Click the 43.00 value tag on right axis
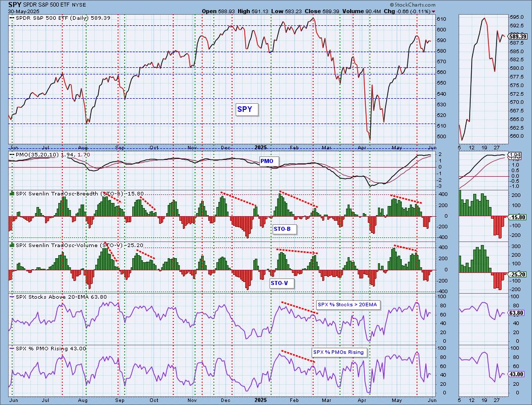 coord(517,374)
